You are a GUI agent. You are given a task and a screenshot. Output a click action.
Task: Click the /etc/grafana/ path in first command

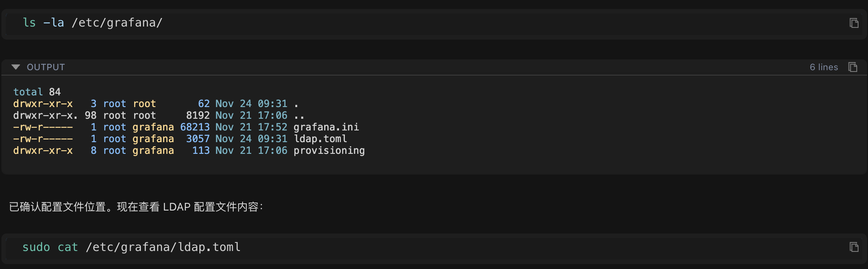point(117,23)
